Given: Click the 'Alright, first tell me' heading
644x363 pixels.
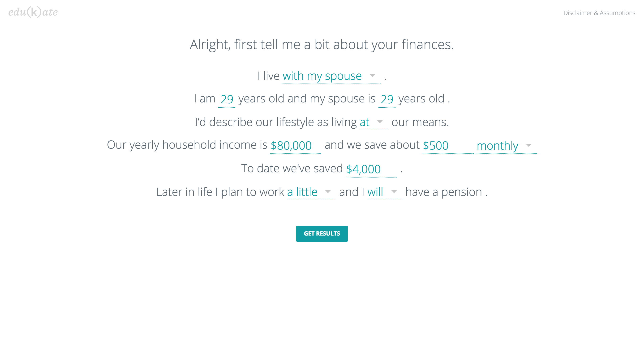Looking at the screenshot, I should pyautogui.click(x=322, y=45).
